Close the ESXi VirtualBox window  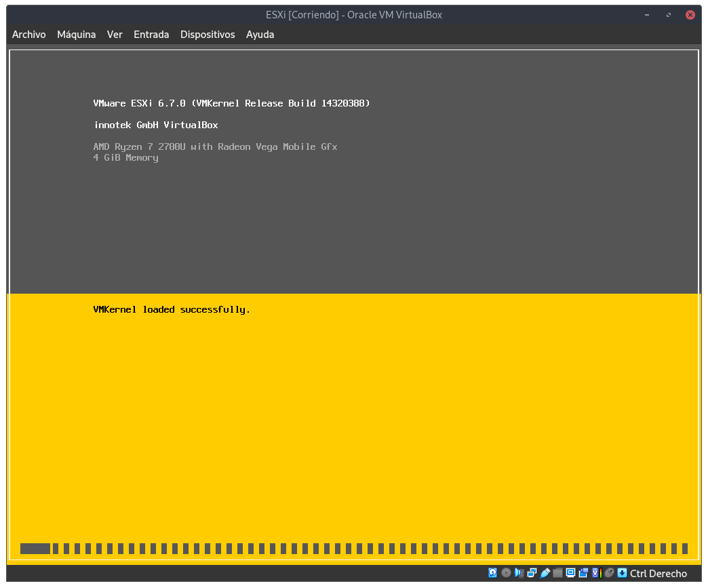pyautogui.click(x=690, y=15)
